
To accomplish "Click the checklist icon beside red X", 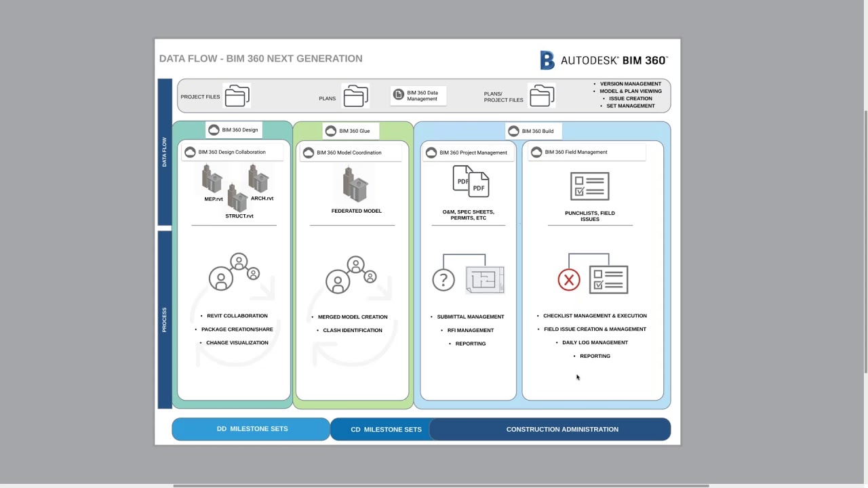I will [x=609, y=280].
